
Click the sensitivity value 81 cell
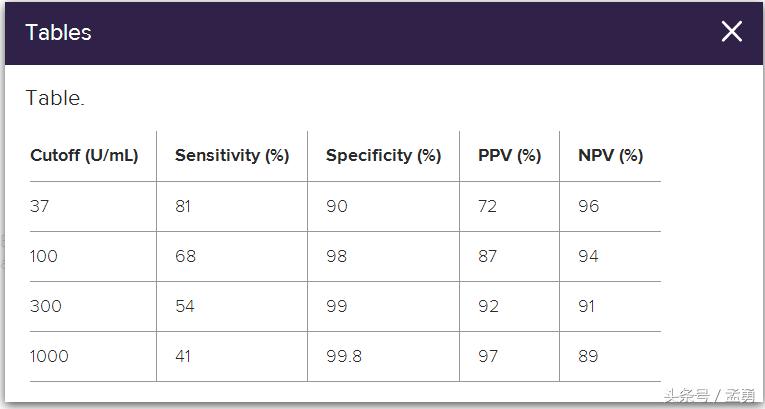[x=183, y=206]
